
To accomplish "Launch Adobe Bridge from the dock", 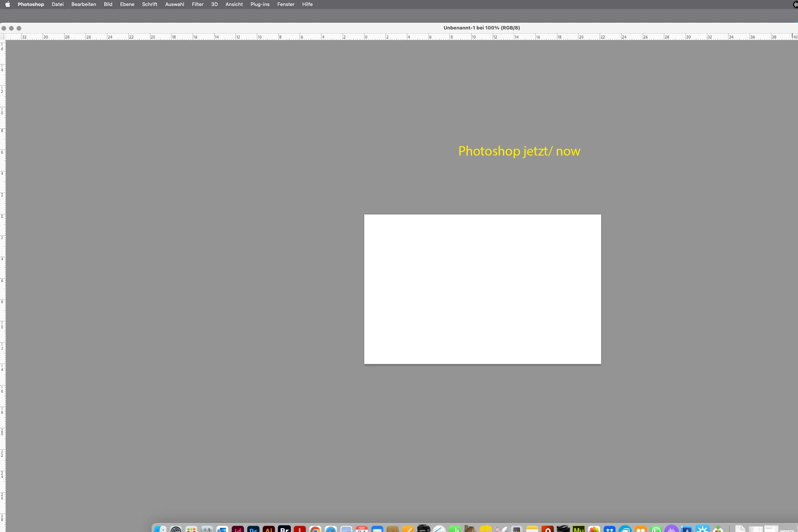I will [x=284, y=529].
